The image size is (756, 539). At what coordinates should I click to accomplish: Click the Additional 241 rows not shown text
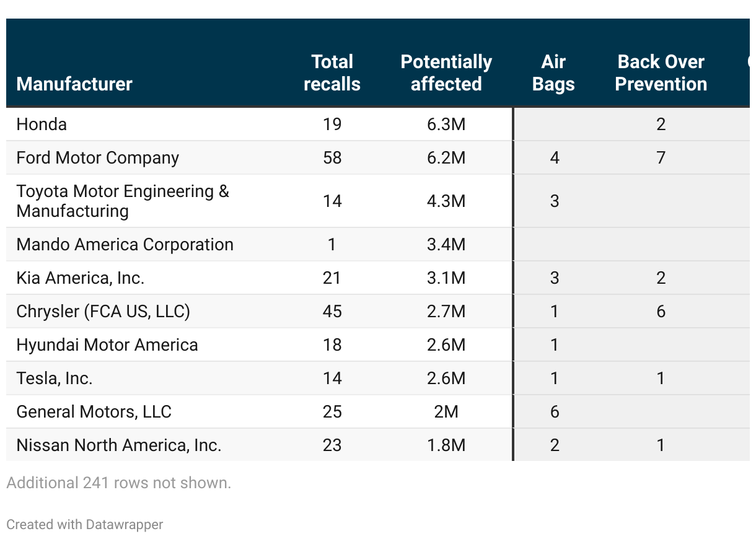[x=118, y=483]
